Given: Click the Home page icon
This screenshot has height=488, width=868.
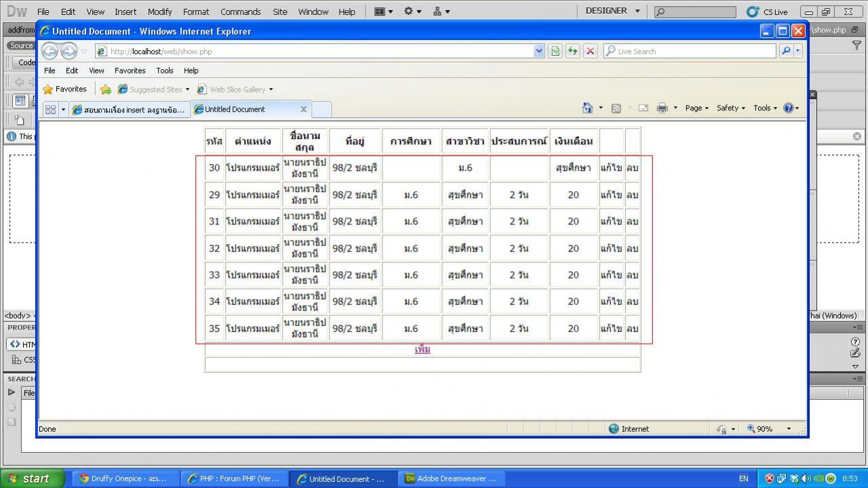Looking at the screenshot, I should point(587,108).
